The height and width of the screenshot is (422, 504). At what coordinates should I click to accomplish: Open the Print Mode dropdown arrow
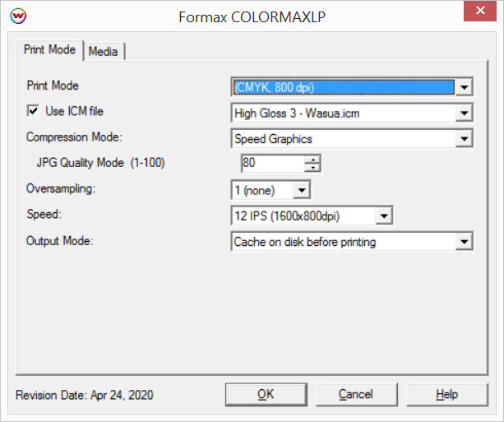465,86
